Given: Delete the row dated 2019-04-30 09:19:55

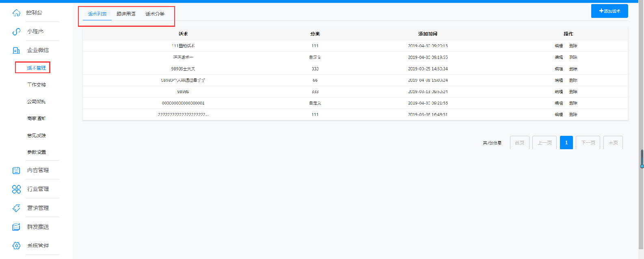Looking at the screenshot, I should pyautogui.click(x=573, y=57).
